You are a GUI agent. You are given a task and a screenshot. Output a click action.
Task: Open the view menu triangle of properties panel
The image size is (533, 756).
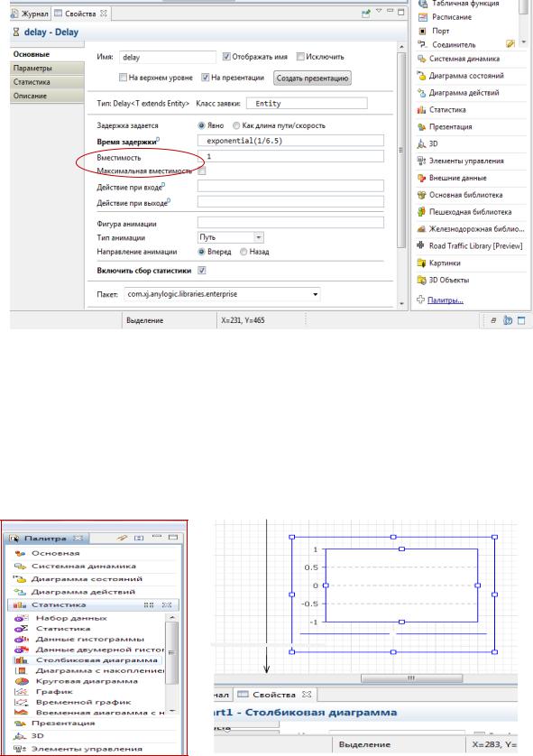coord(379,11)
